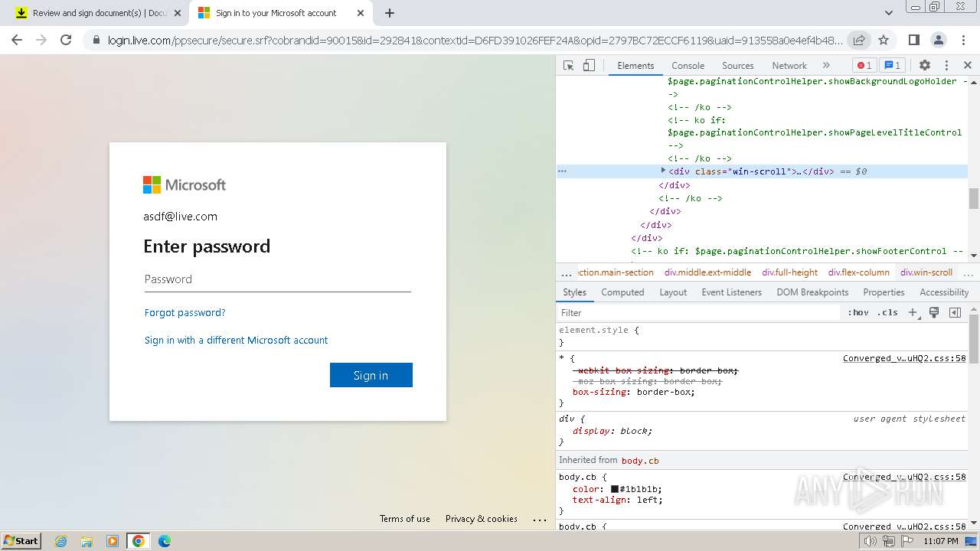Bookmark this page with the star icon
The image size is (980, 551).
(x=884, y=40)
